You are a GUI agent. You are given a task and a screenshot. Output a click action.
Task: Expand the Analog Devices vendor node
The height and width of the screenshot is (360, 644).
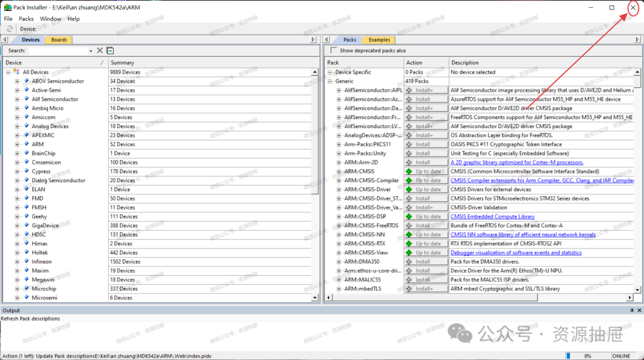coord(17,126)
